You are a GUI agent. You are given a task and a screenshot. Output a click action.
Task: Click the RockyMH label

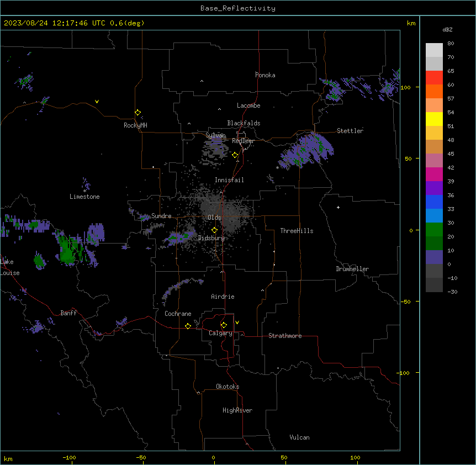tap(135, 125)
